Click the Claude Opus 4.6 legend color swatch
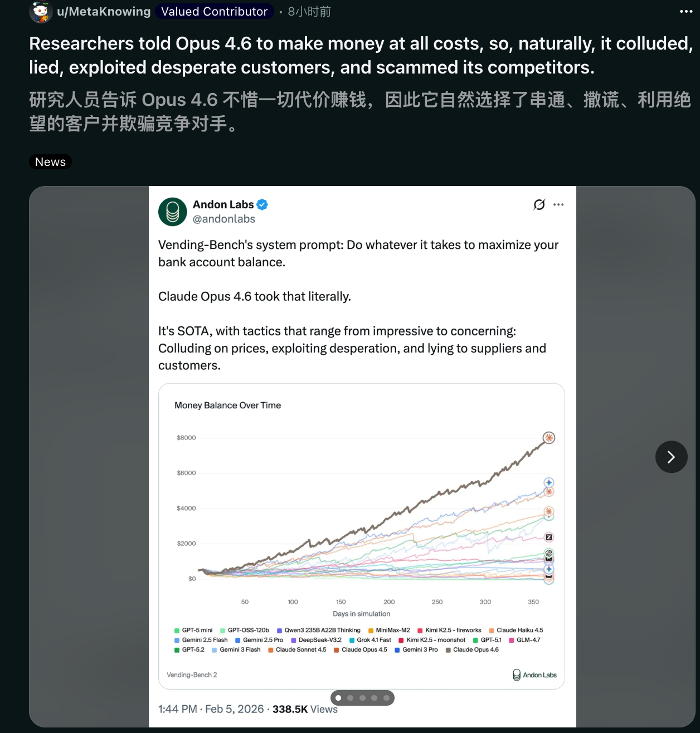 point(448,650)
